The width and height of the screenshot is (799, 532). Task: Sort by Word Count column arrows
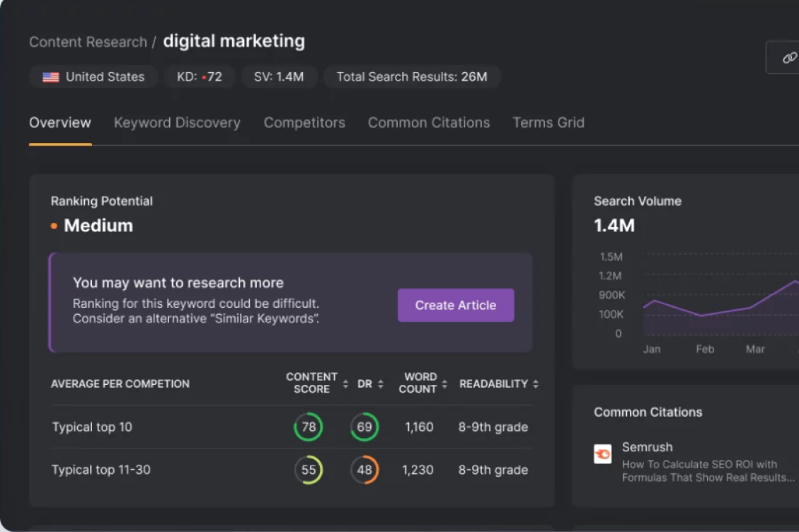pos(444,384)
